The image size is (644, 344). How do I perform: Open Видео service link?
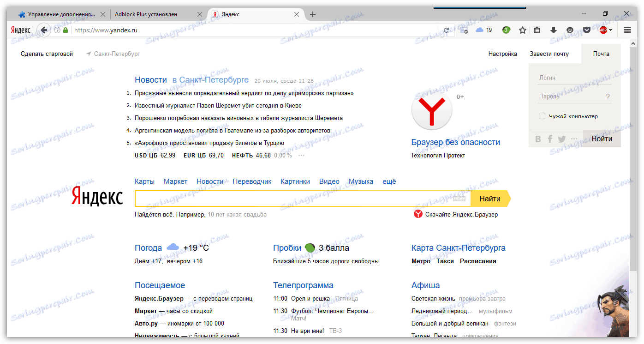[329, 181]
